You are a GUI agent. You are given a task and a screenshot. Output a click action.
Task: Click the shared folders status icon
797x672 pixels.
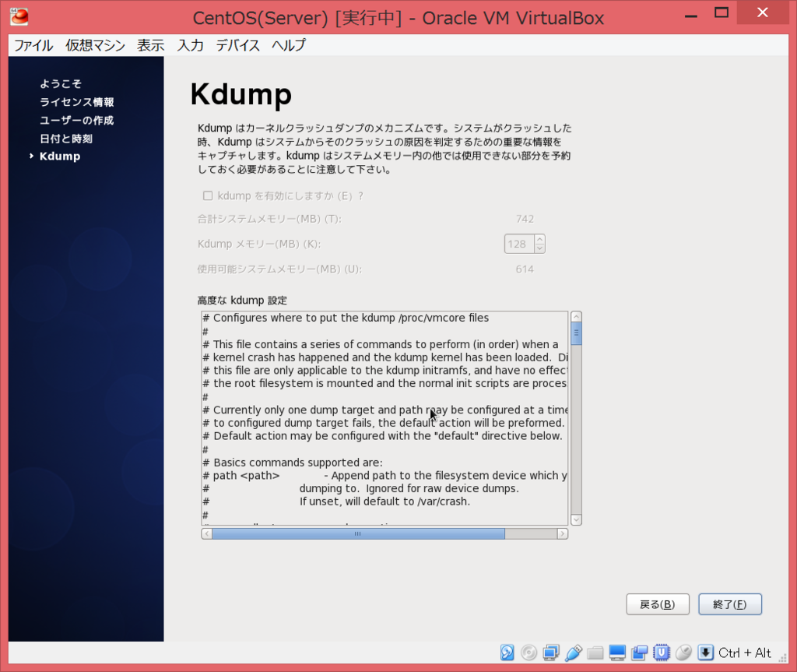595,653
